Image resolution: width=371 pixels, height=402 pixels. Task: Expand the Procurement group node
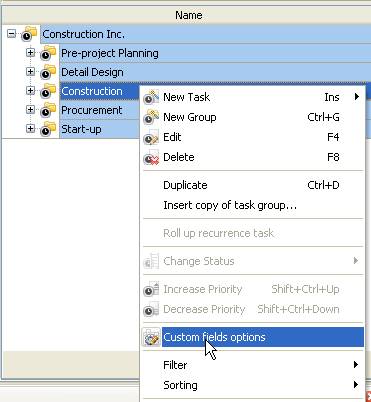coord(30,110)
